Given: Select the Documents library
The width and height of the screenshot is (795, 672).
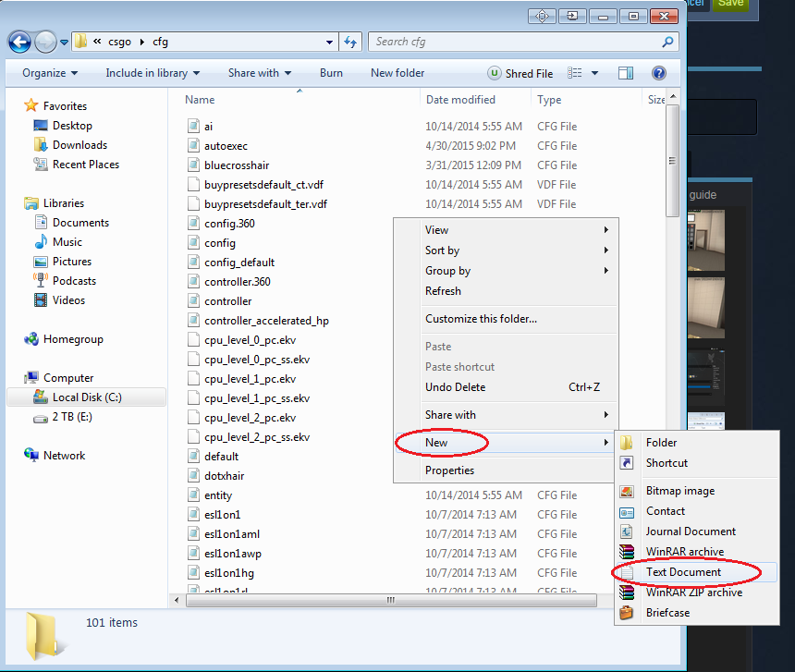Looking at the screenshot, I should coord(71,223).
